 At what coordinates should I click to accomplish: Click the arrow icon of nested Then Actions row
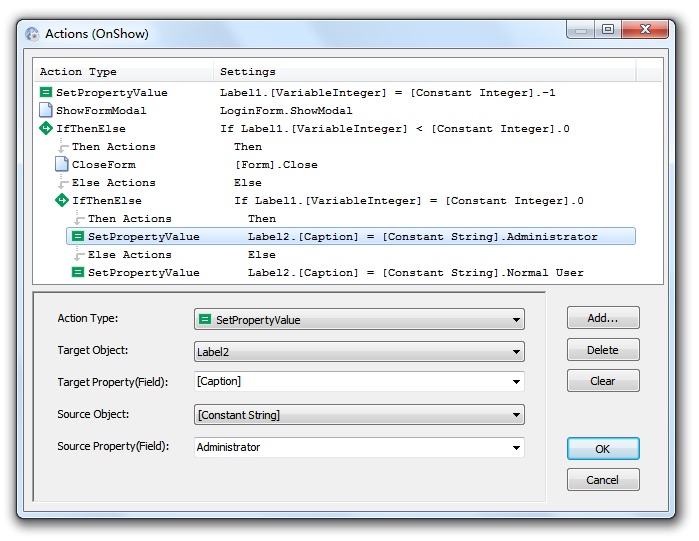click(x=79, y=218)
